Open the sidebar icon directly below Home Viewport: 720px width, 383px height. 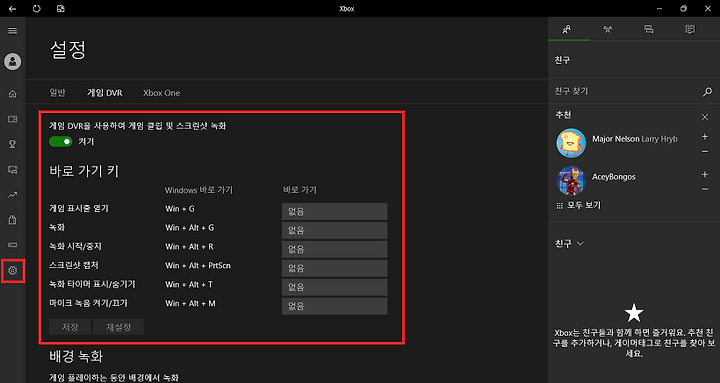coord(13,119)
